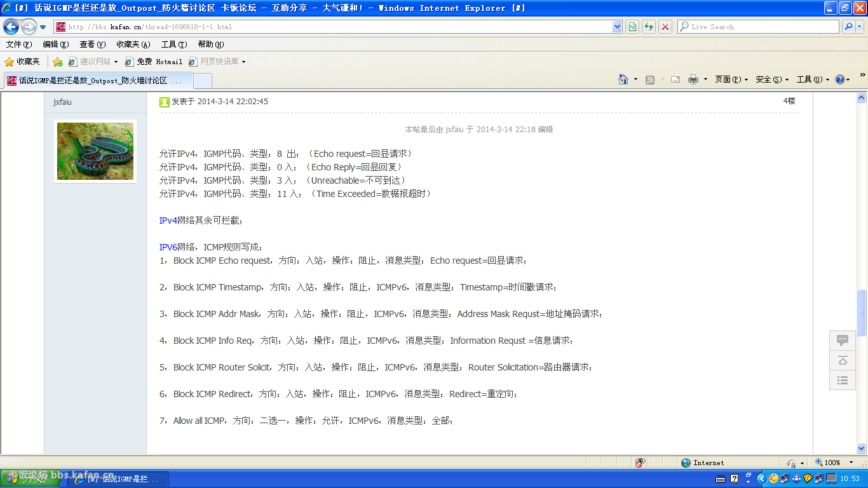Viewport: 868px width, 488px height.
Task: Open the search provider dropdown arrow
Action: coord(860,27)
